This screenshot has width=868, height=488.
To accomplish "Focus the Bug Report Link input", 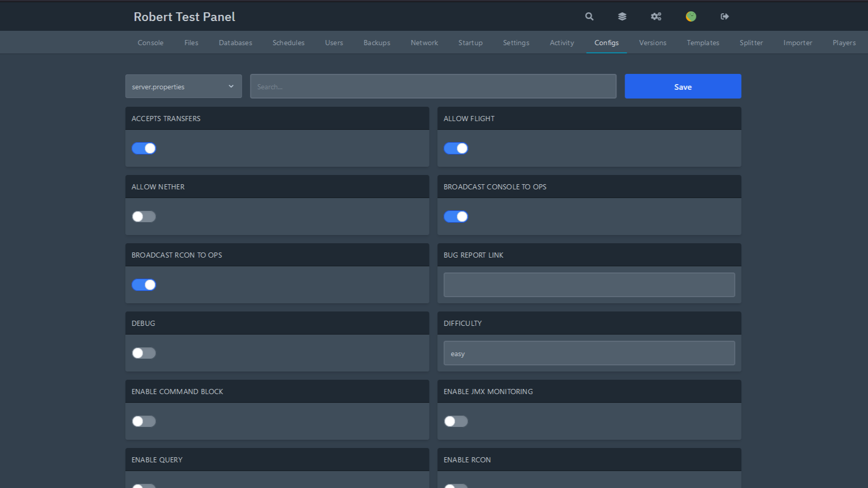I will pyautogui.click(x=589, y=285).
